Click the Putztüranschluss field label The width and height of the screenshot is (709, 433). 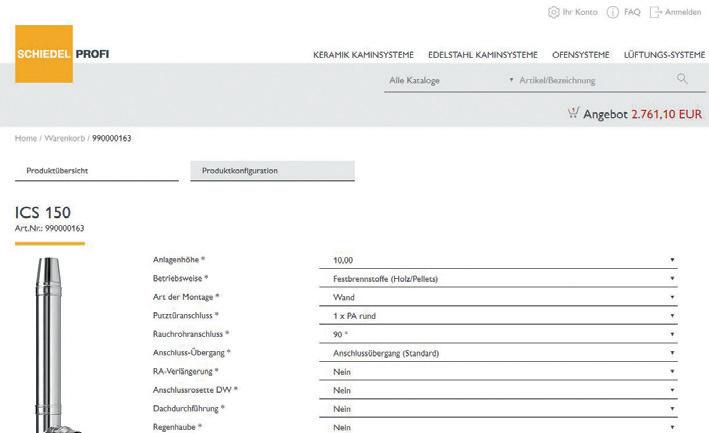[185, 315]
